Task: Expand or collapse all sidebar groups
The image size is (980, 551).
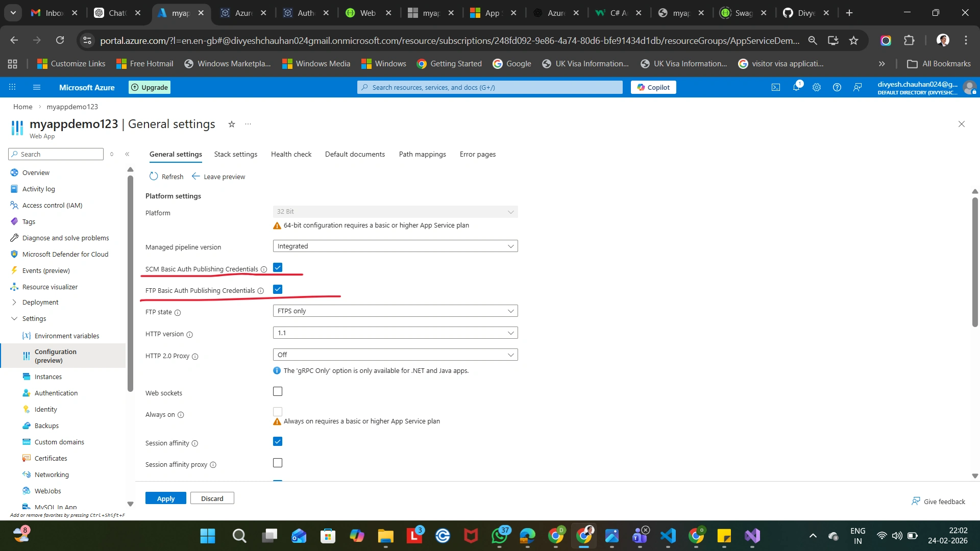Action: pyautogui.click(x=112, y=154)
